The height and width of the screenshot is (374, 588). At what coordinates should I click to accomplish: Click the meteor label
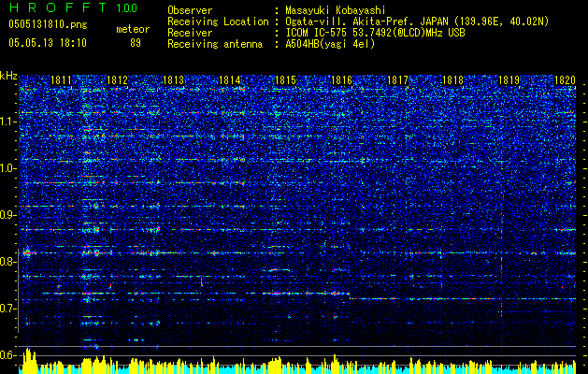(133, 29)
